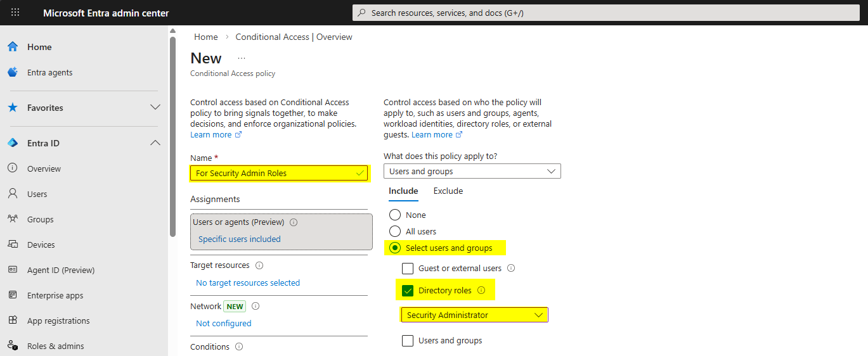This screenshot has height=356, width=868.
Task: Click external link icon after left Learn more
Action: tap(238, 135)
